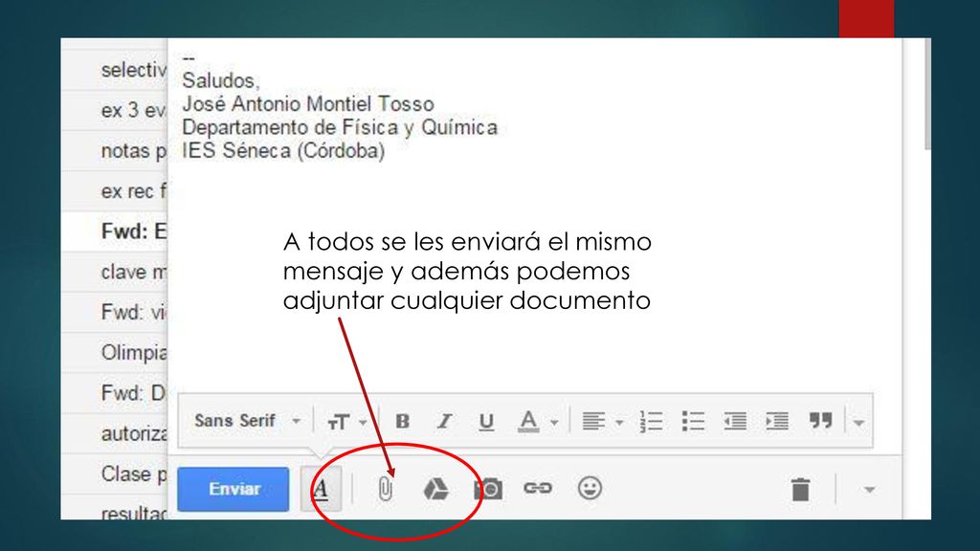
Task: Click signature line 'Departamento de Física y Química'
Action: pyautogui.click(x=340, y=127)
